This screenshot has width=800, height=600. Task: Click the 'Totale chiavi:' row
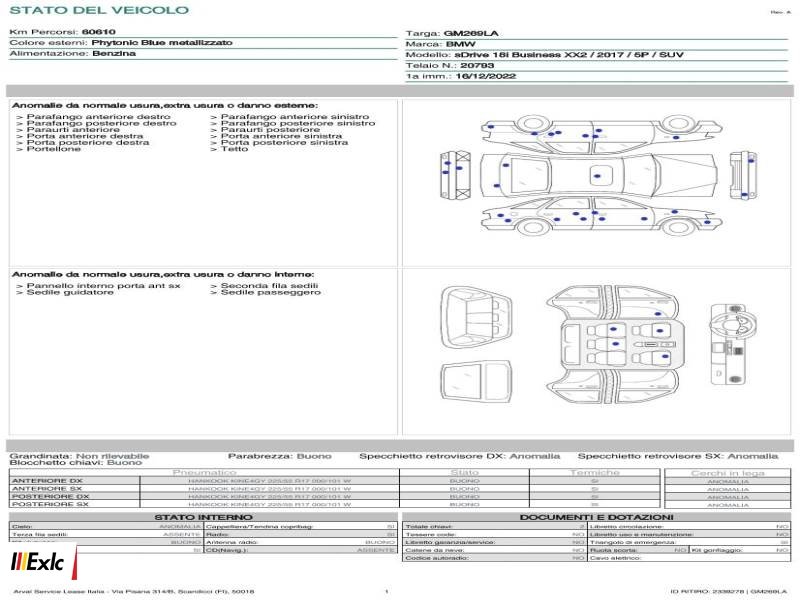pyautogui.click(x=494, y=527)
